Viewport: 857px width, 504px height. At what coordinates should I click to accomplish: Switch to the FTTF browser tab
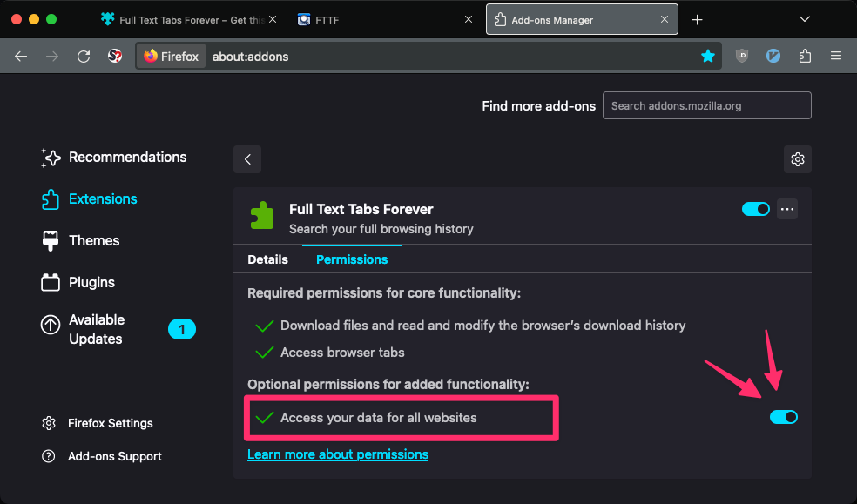point(383,19)
